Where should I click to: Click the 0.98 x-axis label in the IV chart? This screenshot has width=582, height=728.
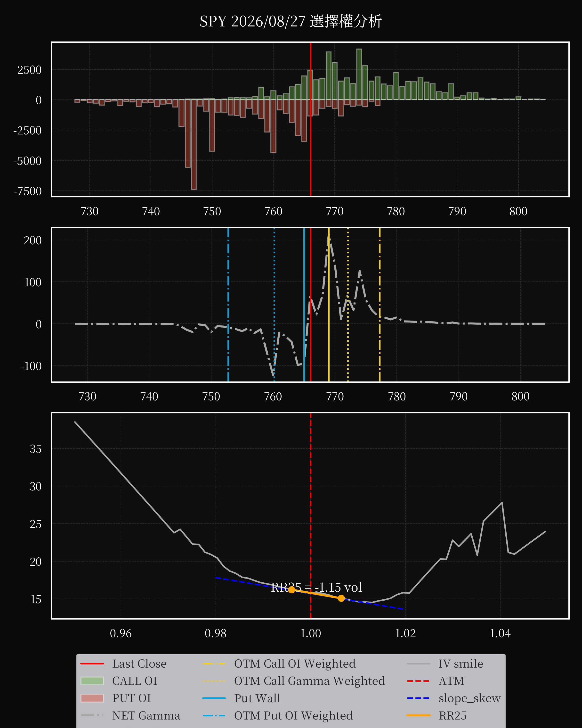(216, 633)
